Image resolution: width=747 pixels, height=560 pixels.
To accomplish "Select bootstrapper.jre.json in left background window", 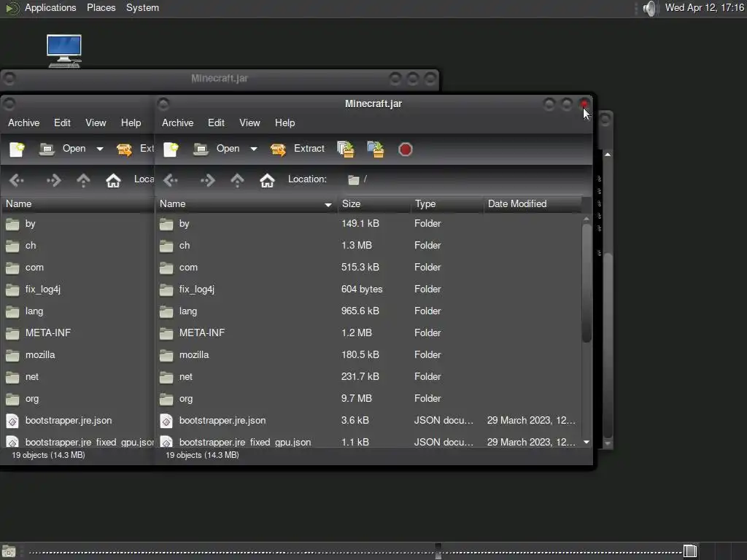I will [x=78, y=421].
